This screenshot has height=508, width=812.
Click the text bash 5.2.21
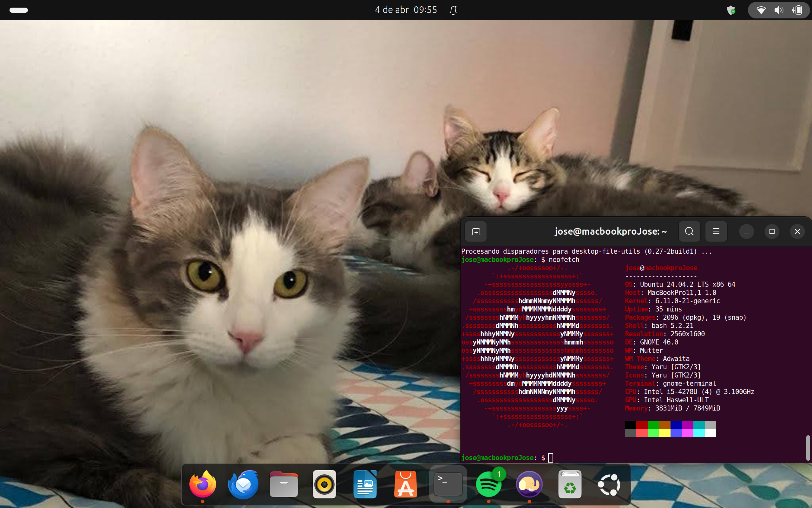672,325
